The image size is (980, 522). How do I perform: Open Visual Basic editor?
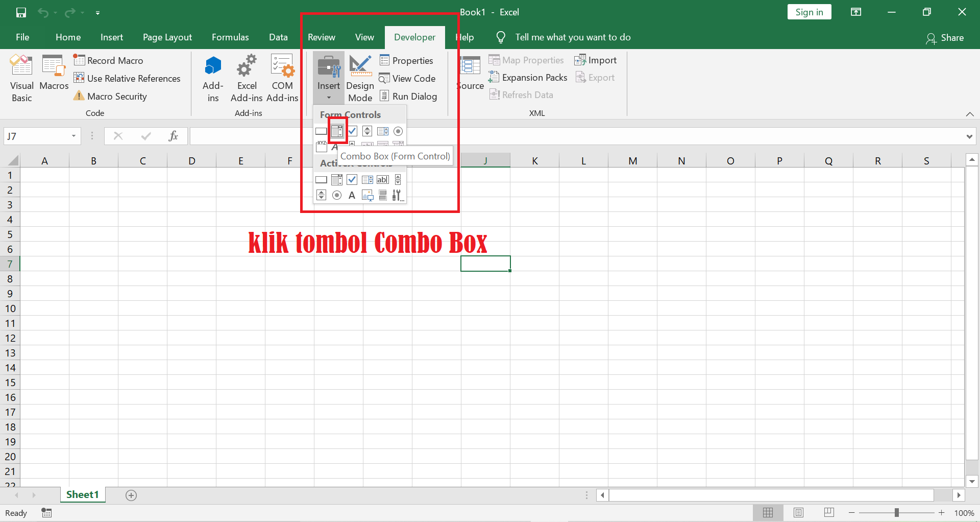[x=21, y=78]
